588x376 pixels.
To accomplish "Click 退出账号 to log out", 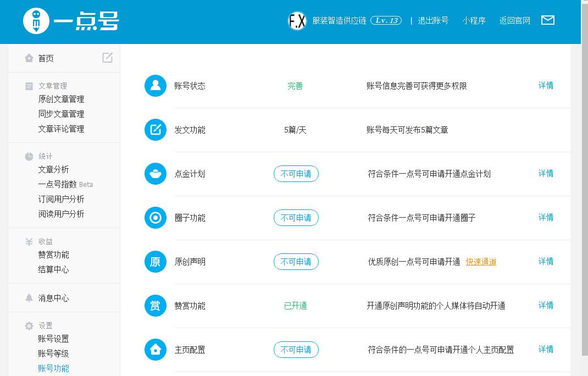I will 434,20.
